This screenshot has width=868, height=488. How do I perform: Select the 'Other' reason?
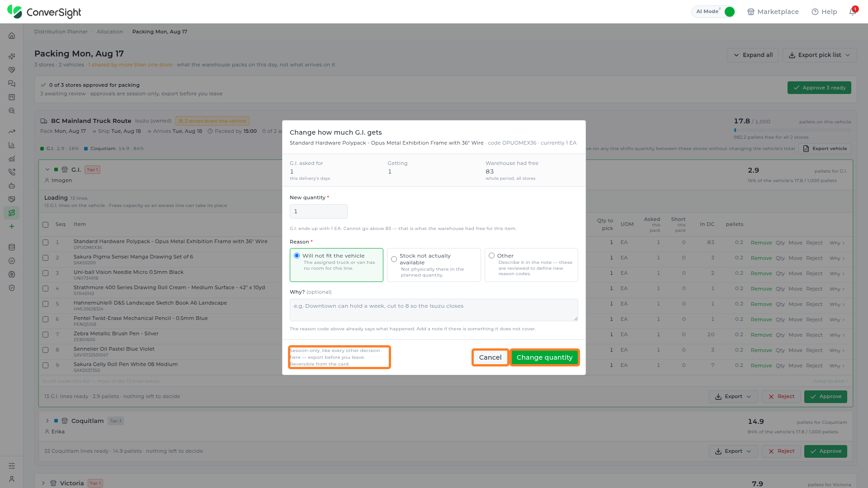531,265
